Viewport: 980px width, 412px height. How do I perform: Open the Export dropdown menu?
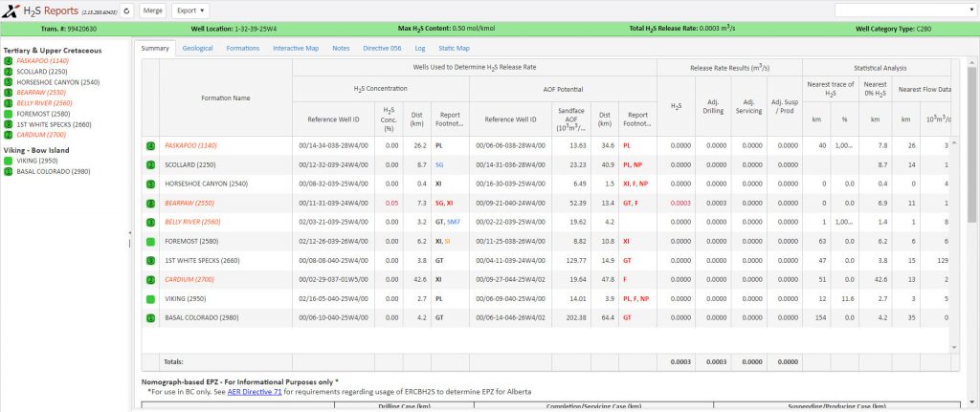click(190, 11)
